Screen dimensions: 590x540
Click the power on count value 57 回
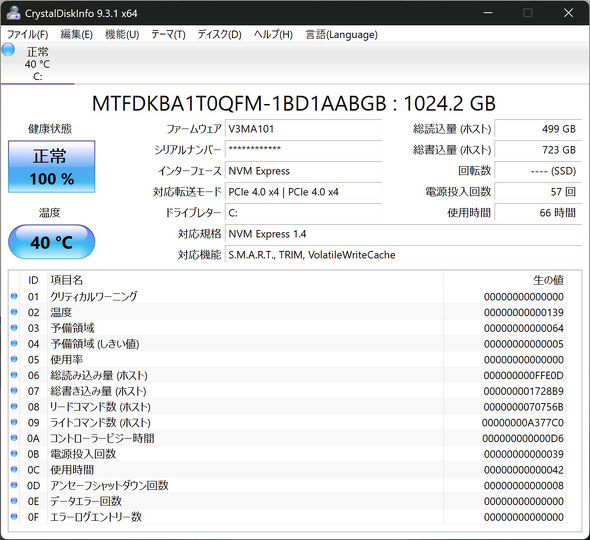(x=538, y=192)
